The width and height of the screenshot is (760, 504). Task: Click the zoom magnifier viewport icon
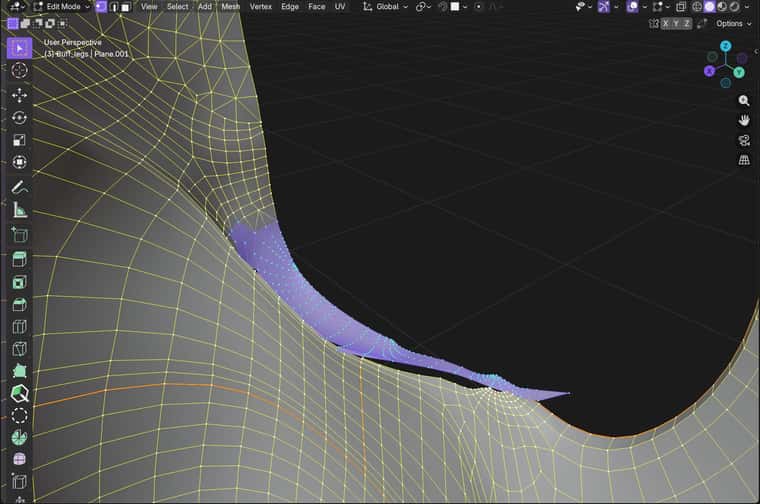(744, 100)
